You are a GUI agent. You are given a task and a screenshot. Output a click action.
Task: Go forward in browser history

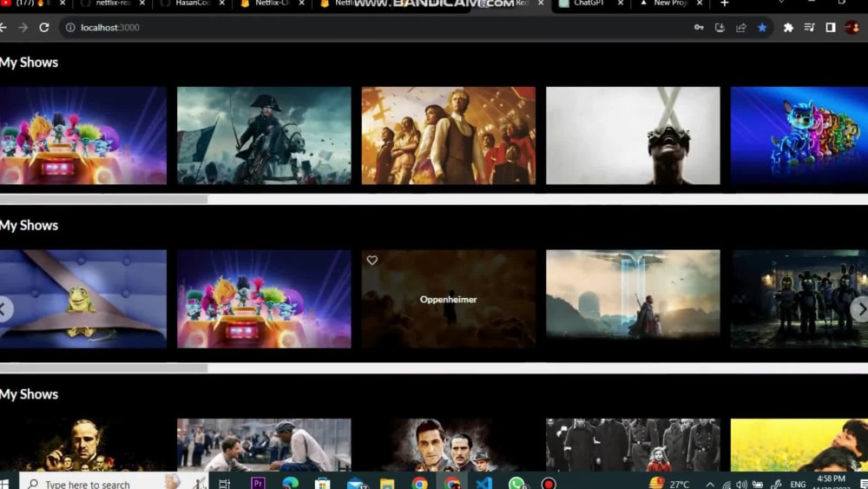click(23, 27)
